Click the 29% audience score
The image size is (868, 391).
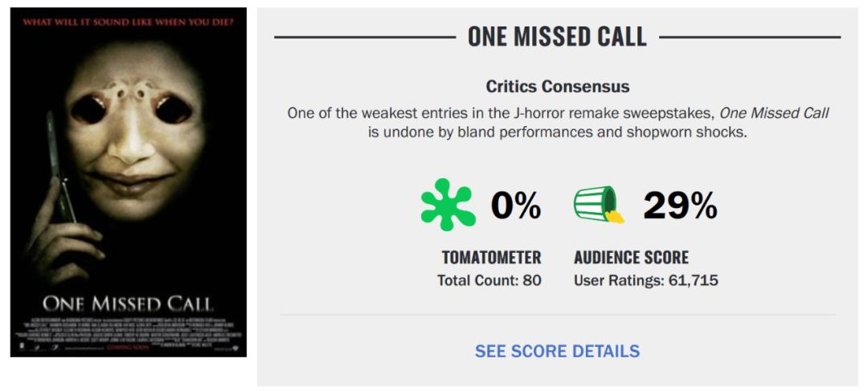[679, 206]
